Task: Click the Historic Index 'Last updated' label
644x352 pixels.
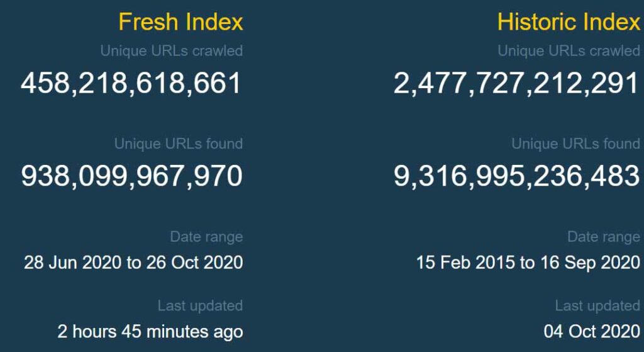Action: pos(597,306)
